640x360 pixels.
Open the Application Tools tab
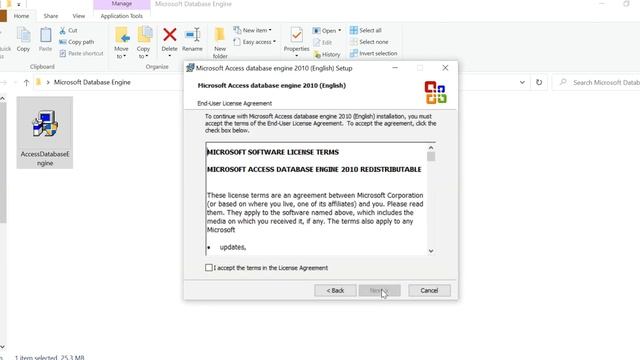[x=122, y=16]
